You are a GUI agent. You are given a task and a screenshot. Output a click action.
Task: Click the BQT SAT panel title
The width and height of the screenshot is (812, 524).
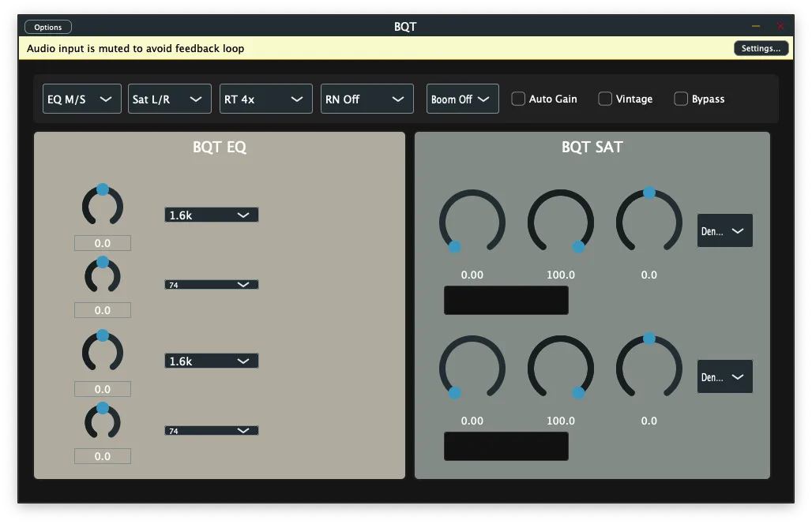pos(592,147)
